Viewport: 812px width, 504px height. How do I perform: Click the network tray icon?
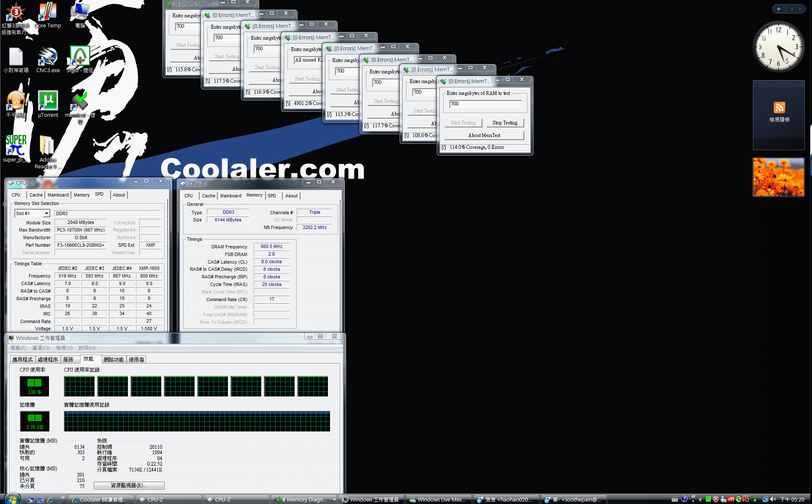pos(765,499)
